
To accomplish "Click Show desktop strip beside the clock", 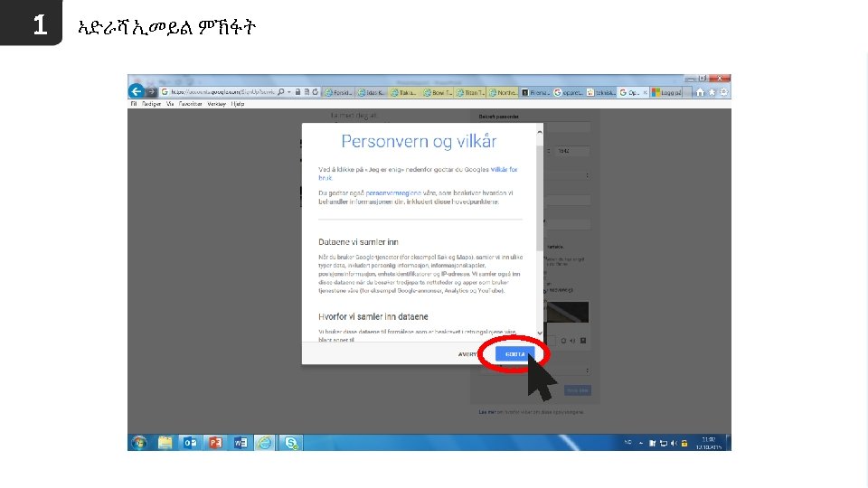I will tap(729, 443).
